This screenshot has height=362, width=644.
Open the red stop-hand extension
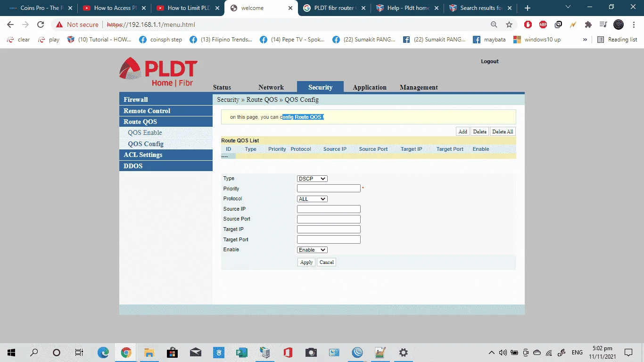pos(528,25)
